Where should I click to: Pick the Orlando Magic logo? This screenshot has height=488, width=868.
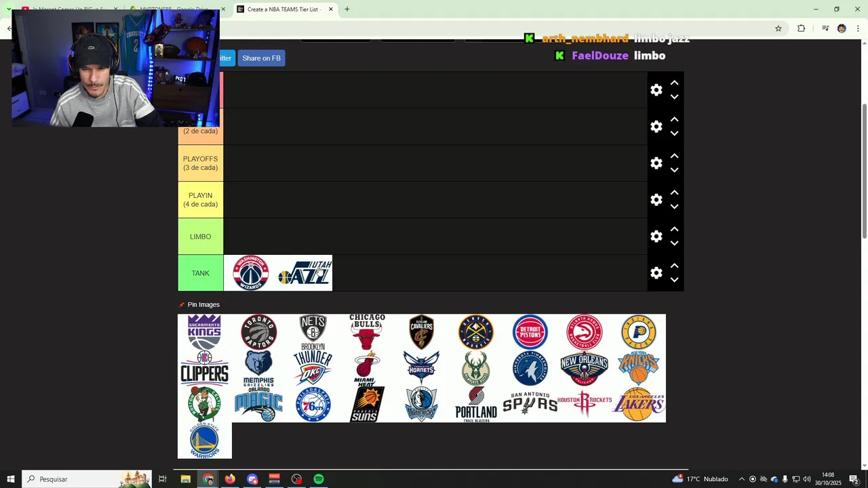coord(259,405)
